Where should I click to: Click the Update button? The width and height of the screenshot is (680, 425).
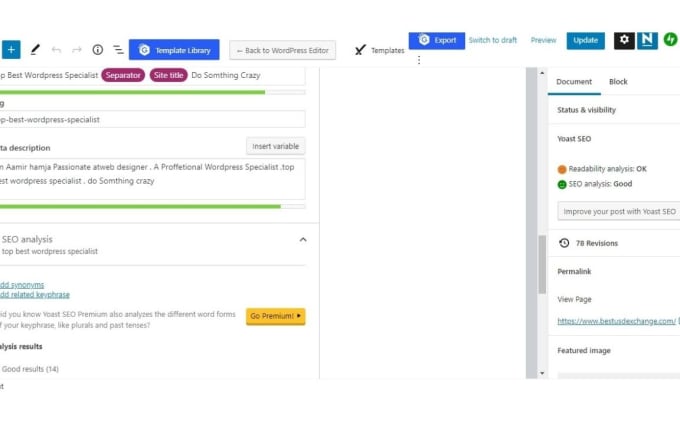pyautogui.click(x=585, y=40)
